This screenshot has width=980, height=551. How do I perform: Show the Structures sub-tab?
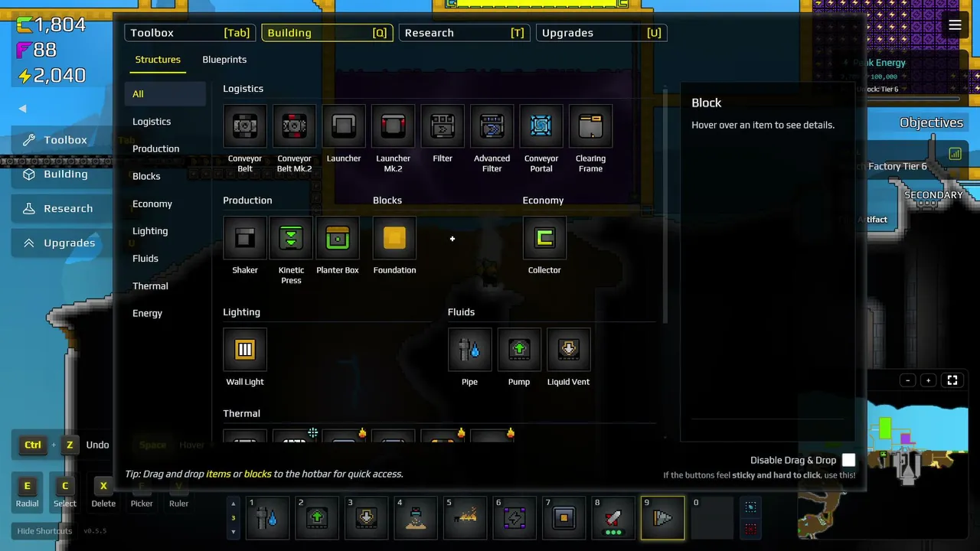pos(158,60)
